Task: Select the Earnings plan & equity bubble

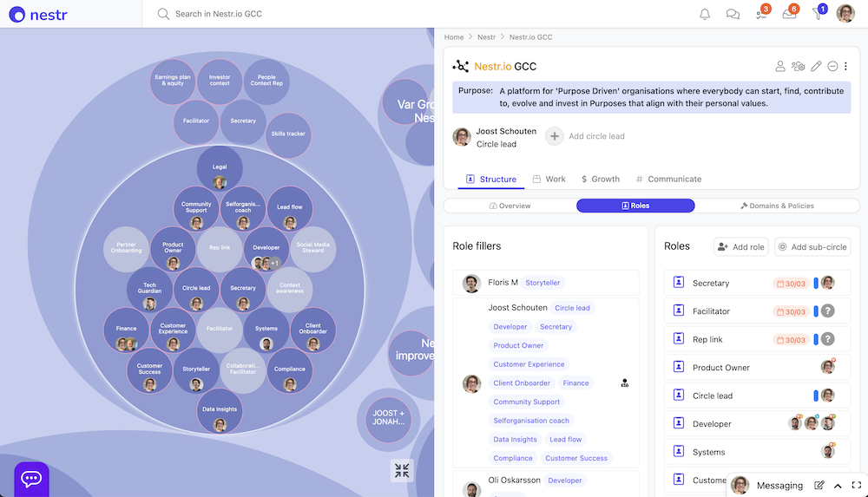Action: (173, 82)
